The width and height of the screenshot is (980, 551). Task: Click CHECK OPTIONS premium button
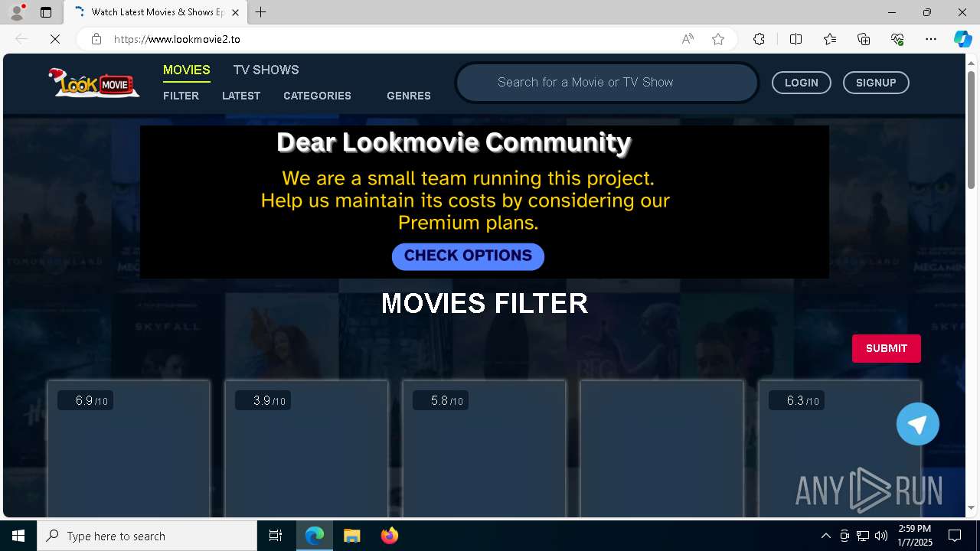pos(468,256)
